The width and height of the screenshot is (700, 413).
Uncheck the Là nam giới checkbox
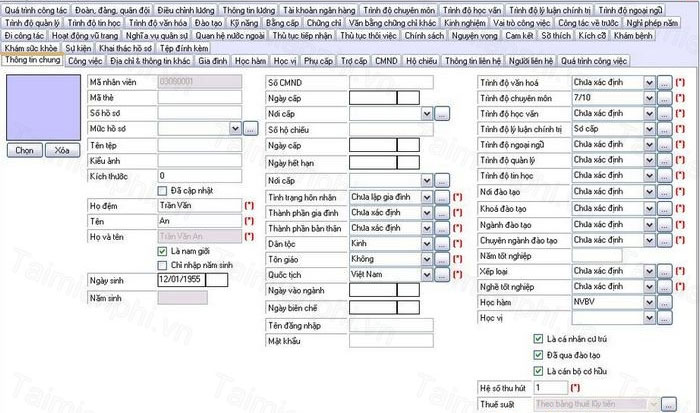164,251
